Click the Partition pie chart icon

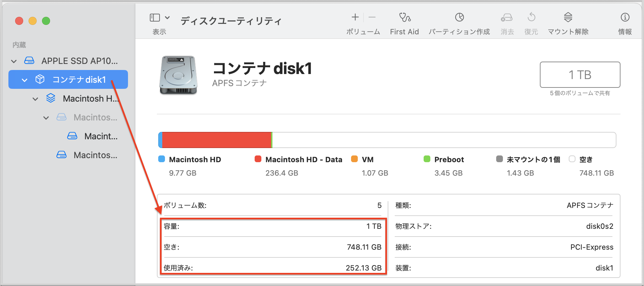click(x=459, y=17)
